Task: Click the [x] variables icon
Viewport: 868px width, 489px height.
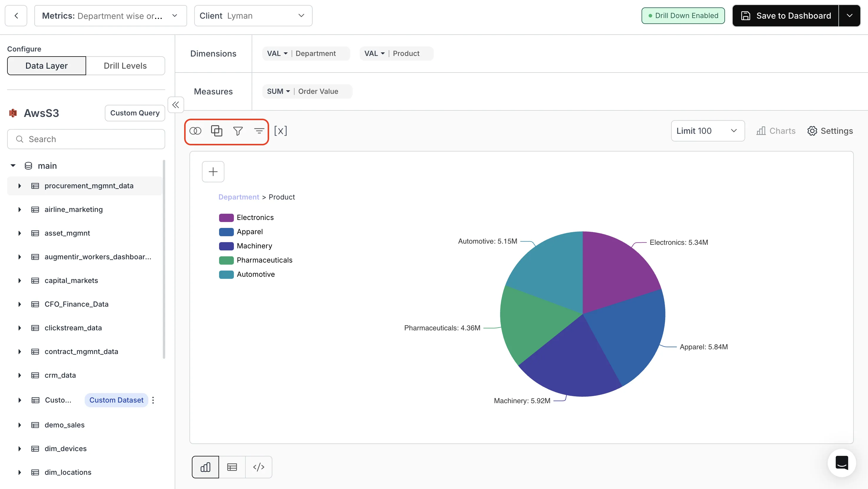Action: tap(280, 131)
